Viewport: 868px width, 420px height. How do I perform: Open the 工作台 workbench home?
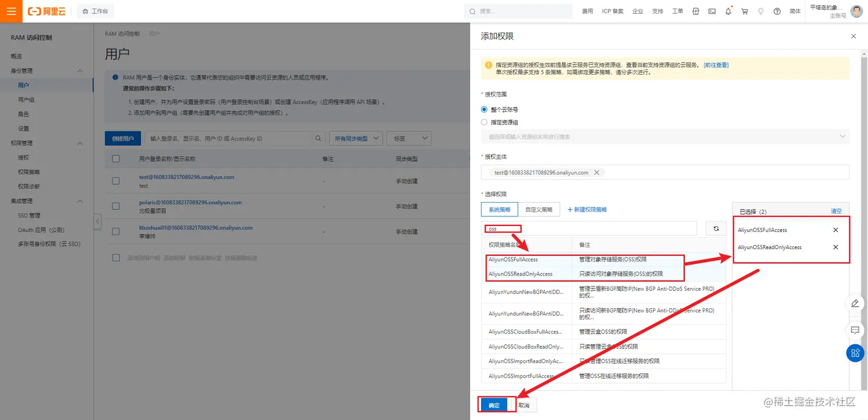click(x=95, y=11)
